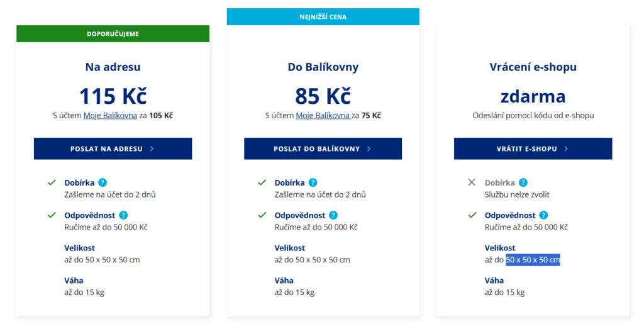Click Dobírka help icon in Vrácení e-shopu card
Screen dimensions: 644x329
523,182
